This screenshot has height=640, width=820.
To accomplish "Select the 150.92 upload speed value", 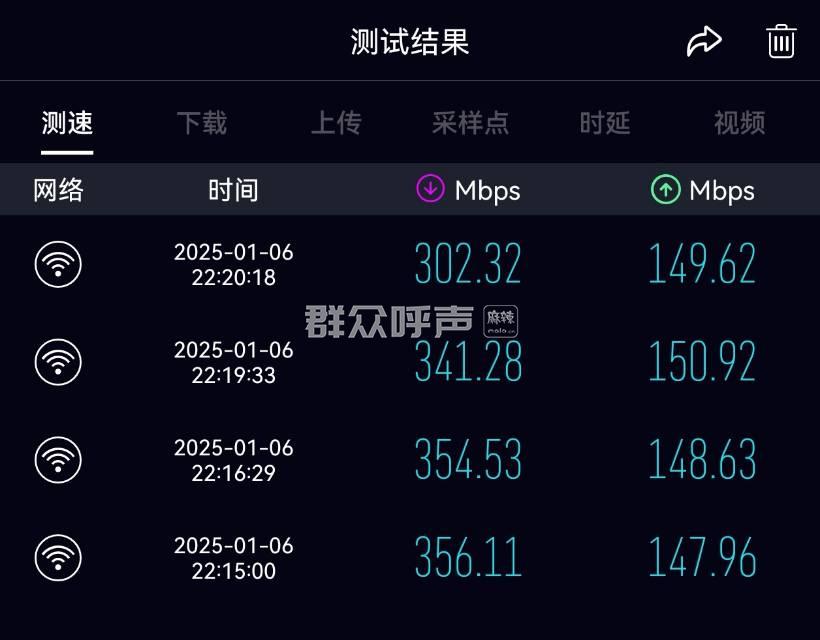I will [702, 362].
